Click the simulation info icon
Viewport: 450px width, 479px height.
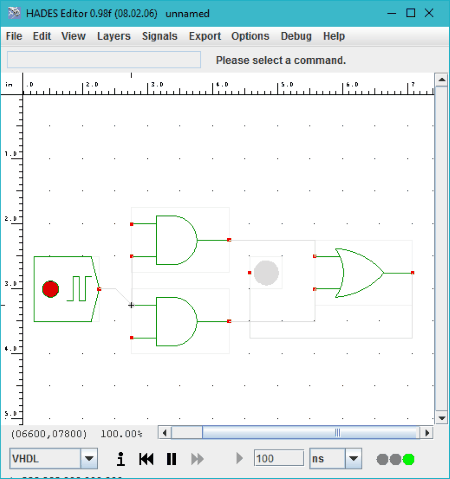121,459
